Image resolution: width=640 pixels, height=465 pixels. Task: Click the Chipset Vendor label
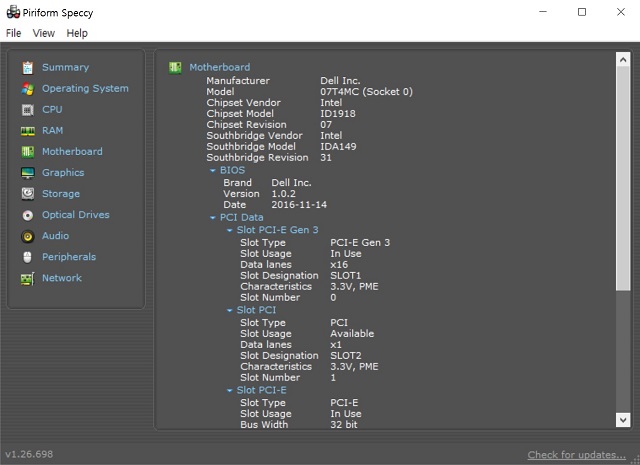tap(243, 103)
